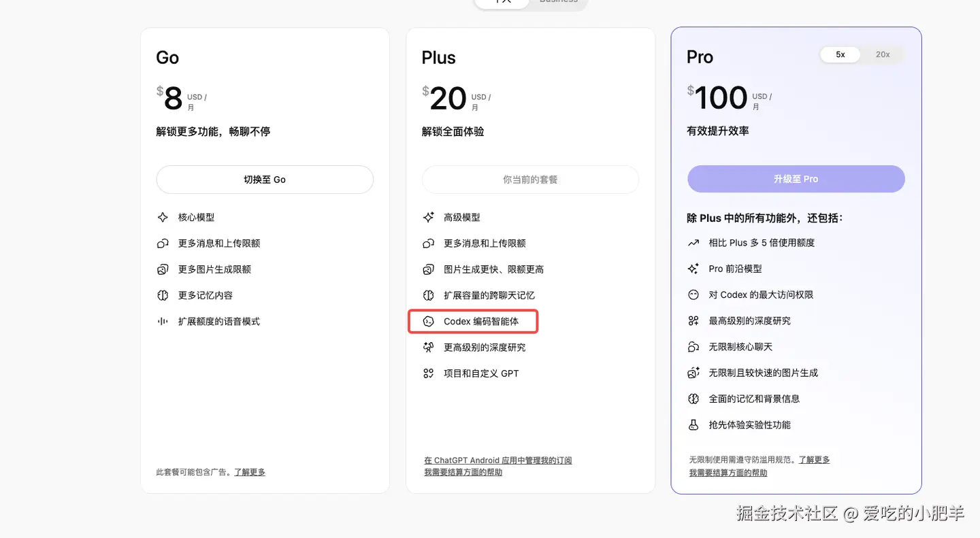Click the chat bubbles icon beside 无限制核心聊天

click(693, 347)
